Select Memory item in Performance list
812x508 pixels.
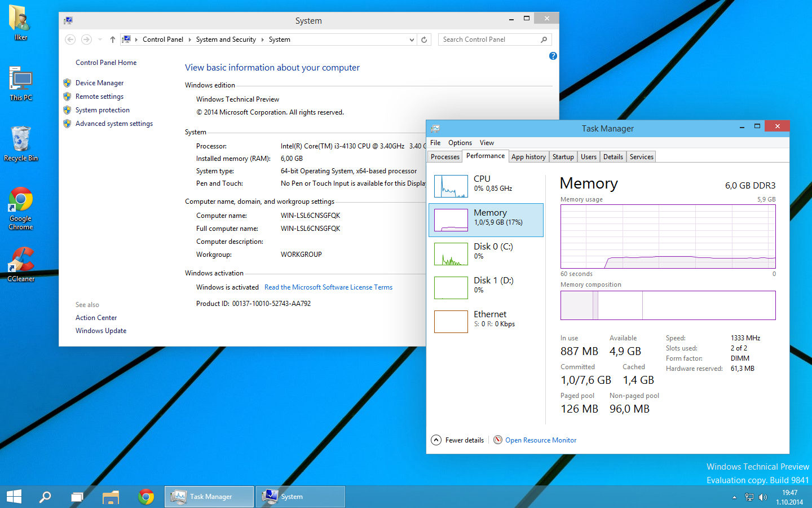pos(486,220)
